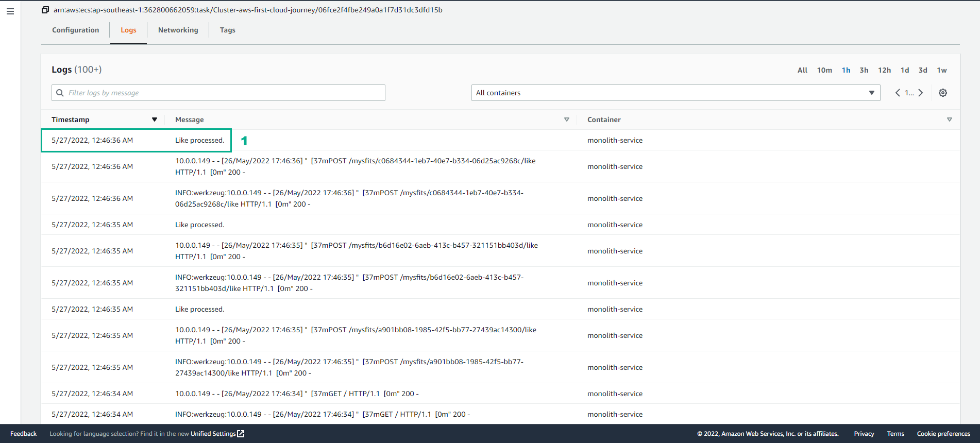Click search magnifier in filter box

[x=60, y=93]
